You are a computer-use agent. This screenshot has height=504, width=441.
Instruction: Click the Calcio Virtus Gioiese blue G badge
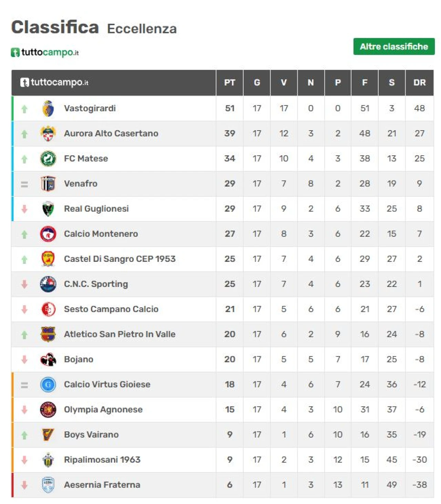tap(48, 384)
